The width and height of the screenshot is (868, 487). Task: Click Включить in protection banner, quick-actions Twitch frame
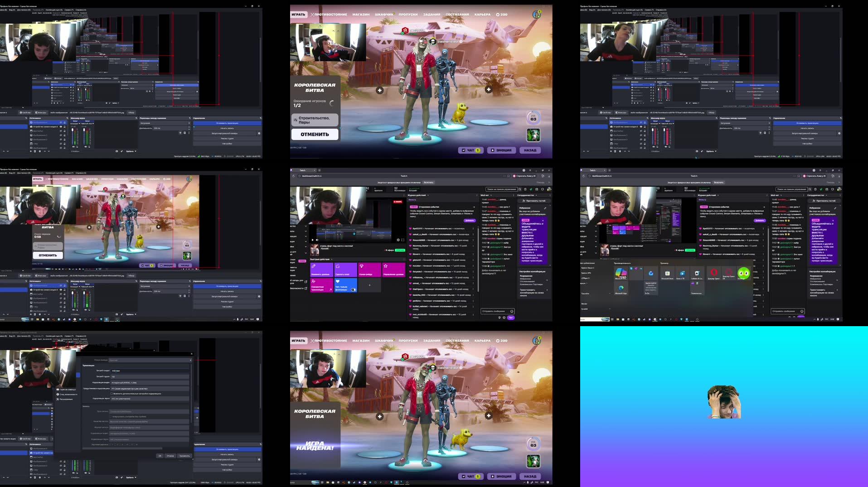click(x=428, y=183)
